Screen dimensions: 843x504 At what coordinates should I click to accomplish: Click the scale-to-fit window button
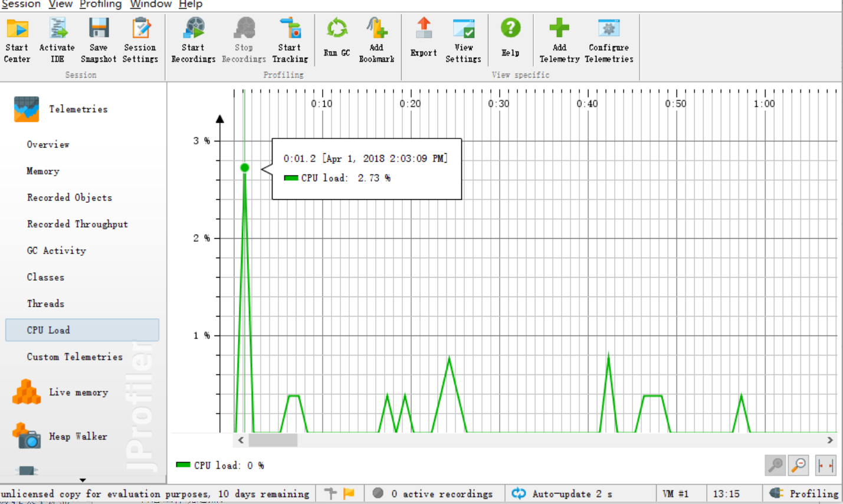point(825,465)
